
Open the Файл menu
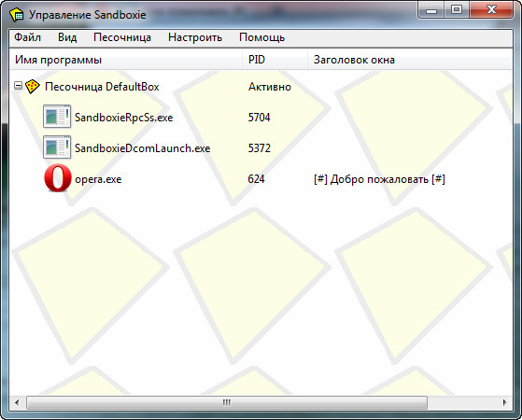[28, 37]
